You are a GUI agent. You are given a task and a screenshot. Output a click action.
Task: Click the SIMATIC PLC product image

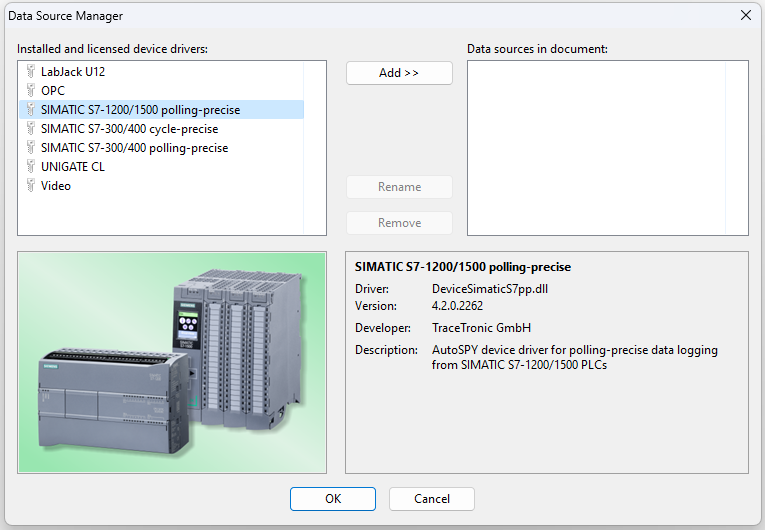(172, 362)
